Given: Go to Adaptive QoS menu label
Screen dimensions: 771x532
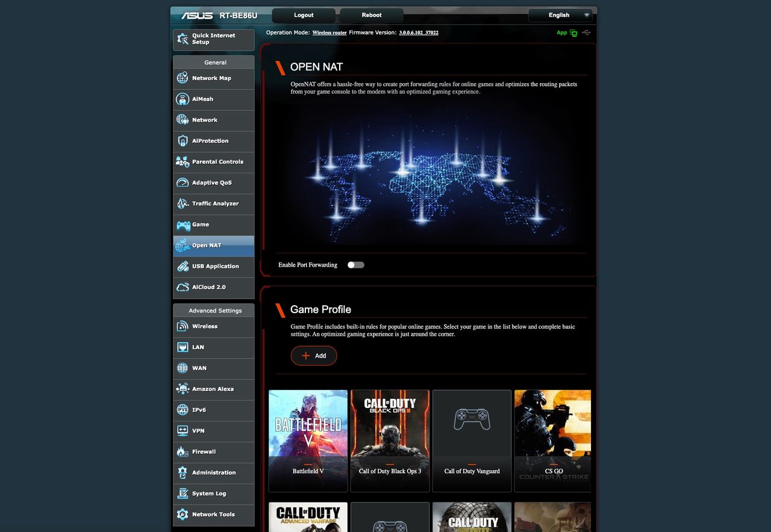Looking at the screenshot, I should [x=212, y=183].
